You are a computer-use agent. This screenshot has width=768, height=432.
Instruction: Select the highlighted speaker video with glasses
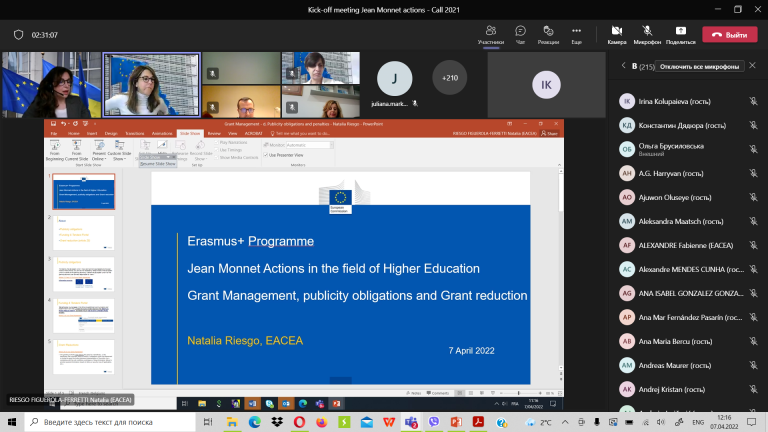coord(151,85)
